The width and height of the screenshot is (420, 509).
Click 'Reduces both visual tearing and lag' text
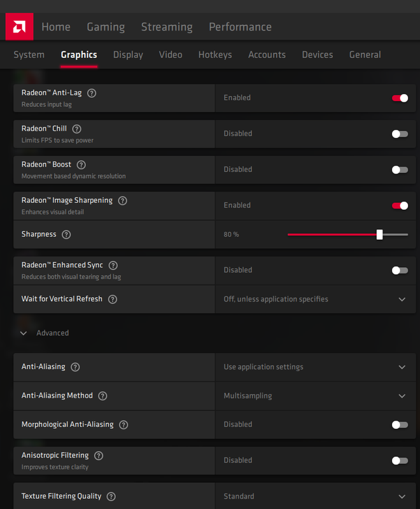click(x=71, y=277)
